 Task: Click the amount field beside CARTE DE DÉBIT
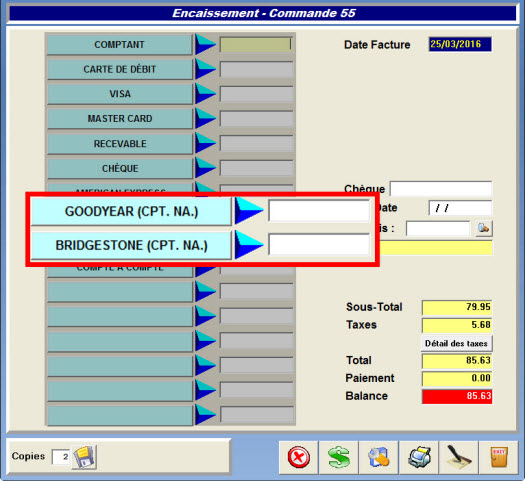256,69
